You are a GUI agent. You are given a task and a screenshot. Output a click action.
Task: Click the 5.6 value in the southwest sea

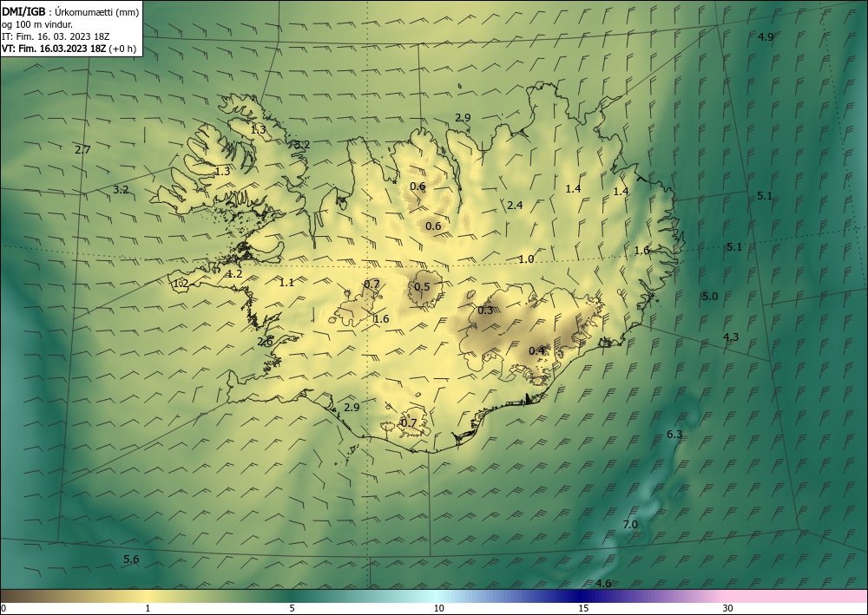point(131,559)
